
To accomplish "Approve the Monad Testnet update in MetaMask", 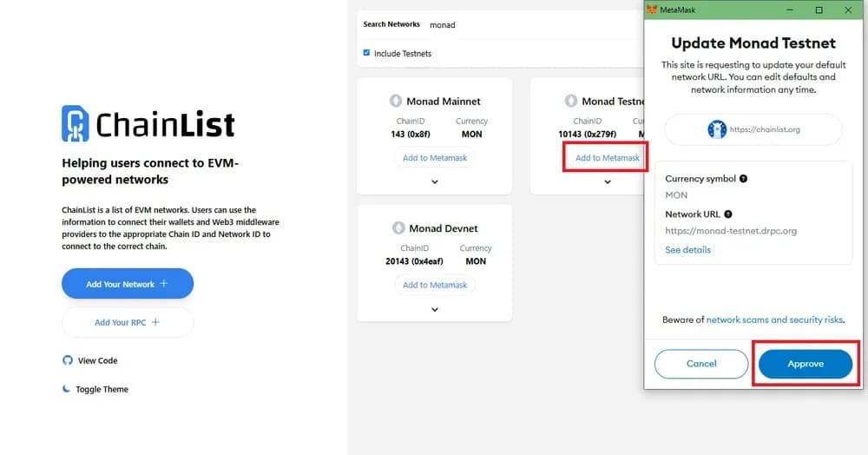I will 806,364.
